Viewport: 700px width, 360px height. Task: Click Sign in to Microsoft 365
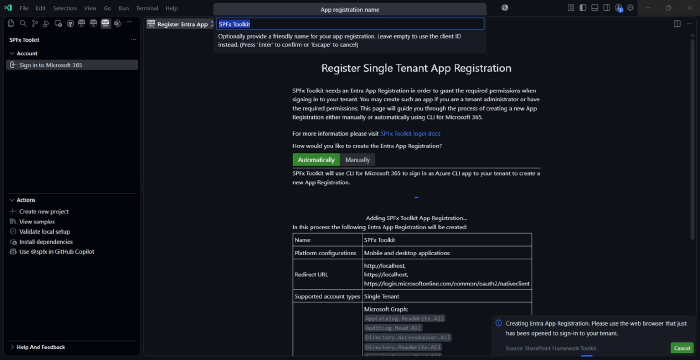point(72,65)
